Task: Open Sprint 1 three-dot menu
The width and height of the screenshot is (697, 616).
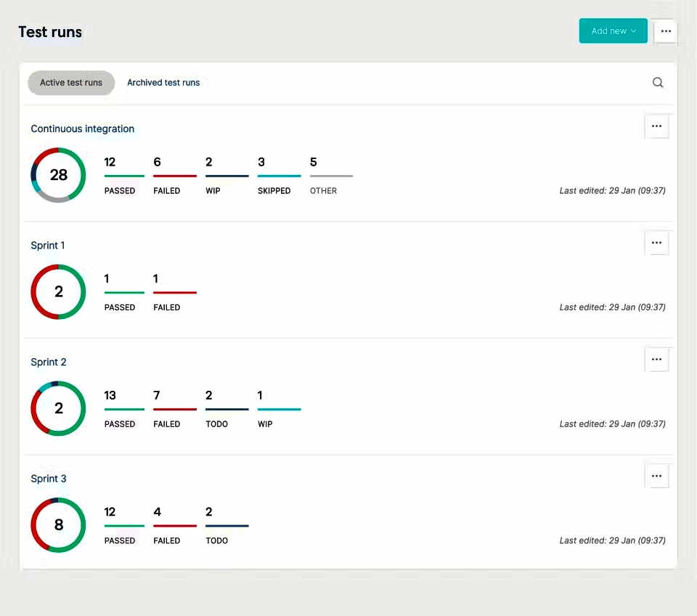Action: tap(656, 243)
